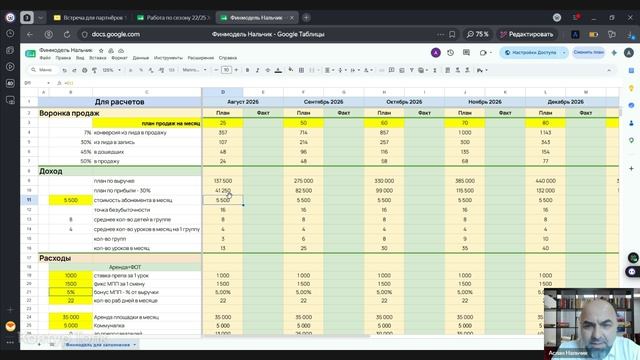Open the text rotation dropdown
Image resolution: width=640 pixels, height=360 pixels.
[x=367, y=70]
